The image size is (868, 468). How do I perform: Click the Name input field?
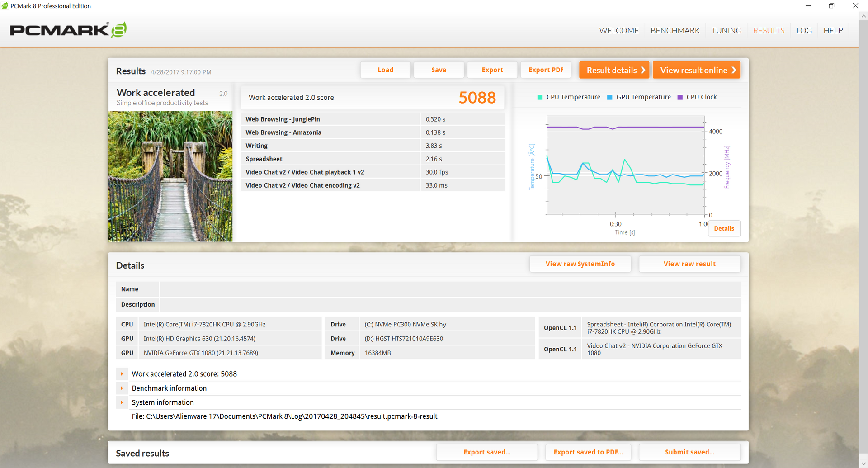[450, 289]
